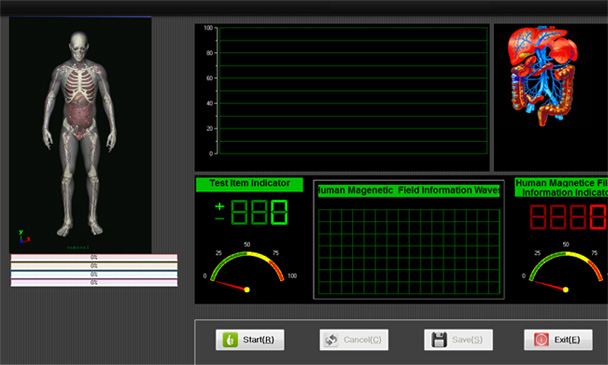Click the Cancel(C) button
This screenshot has width=608, height=365.
click(x=354, y=340)
